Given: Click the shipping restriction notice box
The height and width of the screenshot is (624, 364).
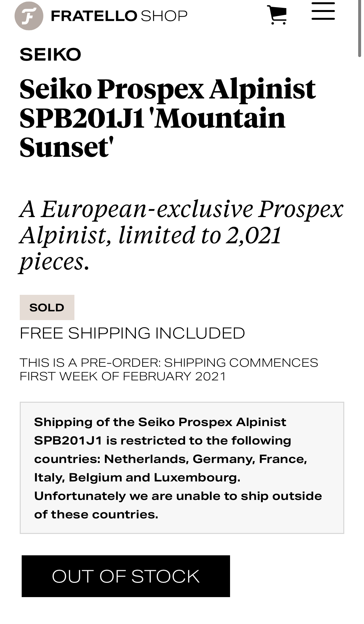Looking at the screenshot, I should pyautogui.click(x=182, y=468).
